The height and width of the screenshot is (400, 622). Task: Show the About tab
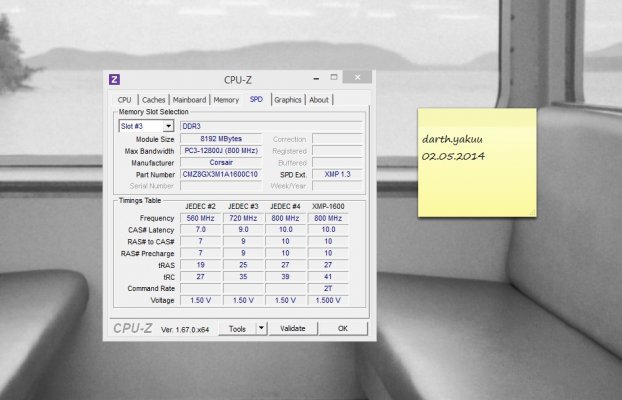click(319, 100)
